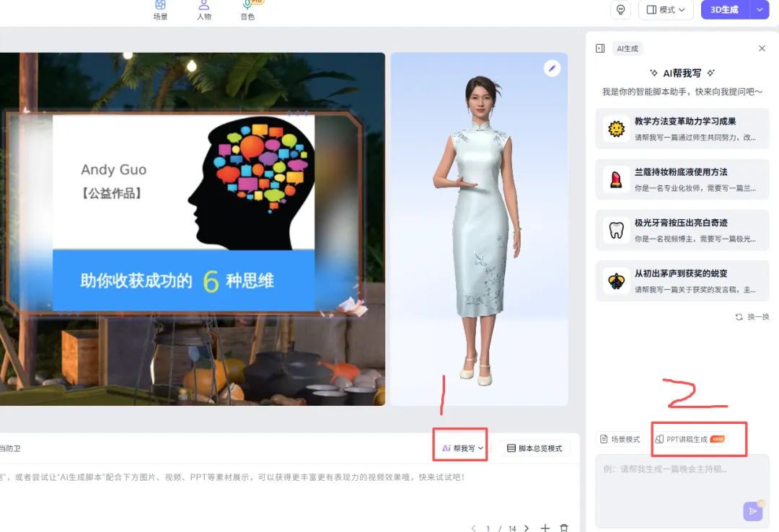Image resolution: width=779 pixels, height=532 pixels.
Task: Go to the next page arrow
Action: 527,528
